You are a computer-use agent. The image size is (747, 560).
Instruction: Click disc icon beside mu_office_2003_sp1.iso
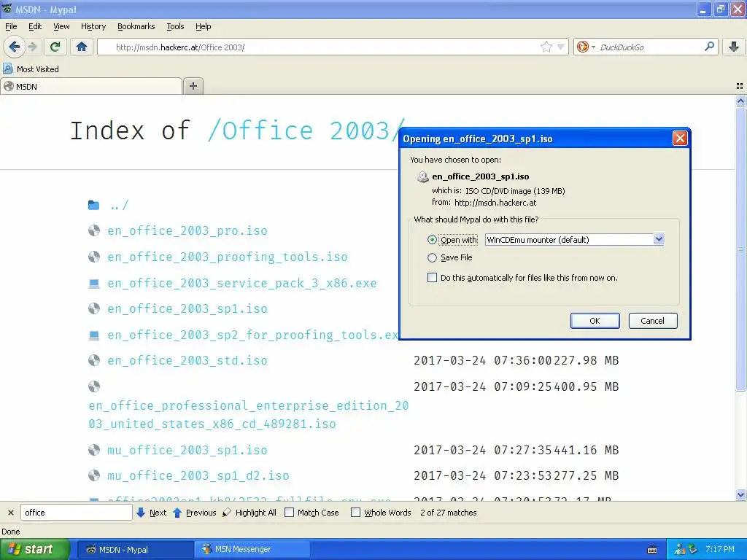(x=94, y=450)
